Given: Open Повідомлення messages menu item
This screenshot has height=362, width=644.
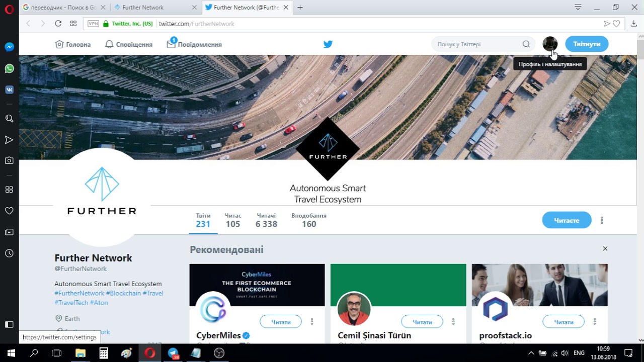Looking at the screenshot, I should tap(194, 44).
